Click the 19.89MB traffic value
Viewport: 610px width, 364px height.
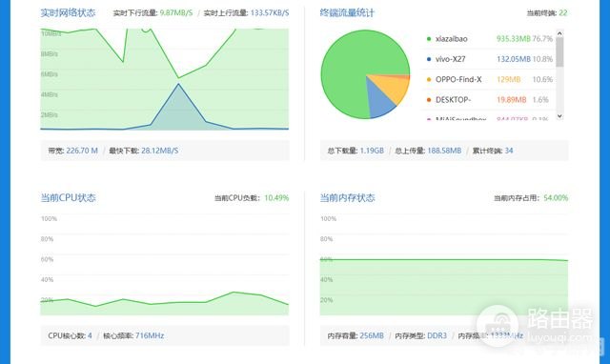coord(511,99)
